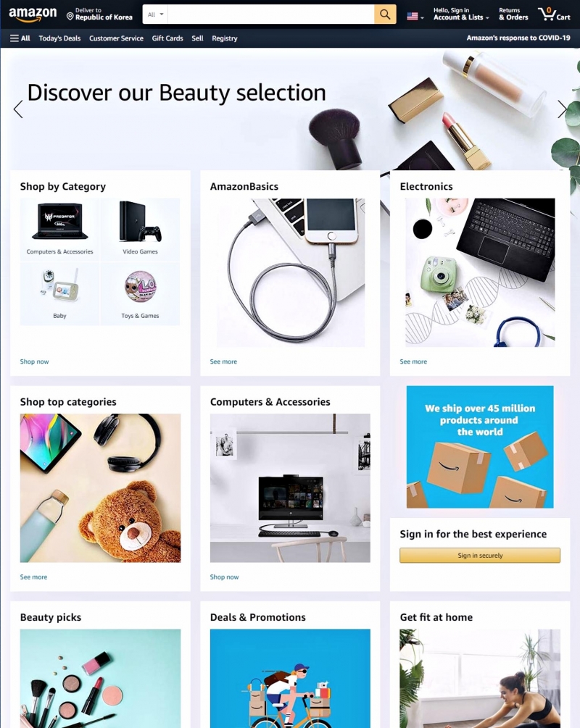The height and width of the screenshot is (728, 580).
Task: Click the US flag language selector
Action: click(415, 16)
